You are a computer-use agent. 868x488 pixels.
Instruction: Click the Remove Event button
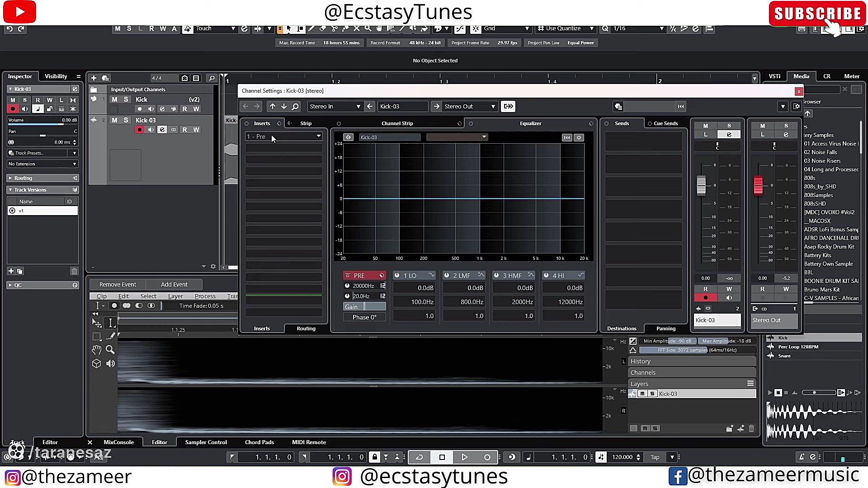coord(118,285)
